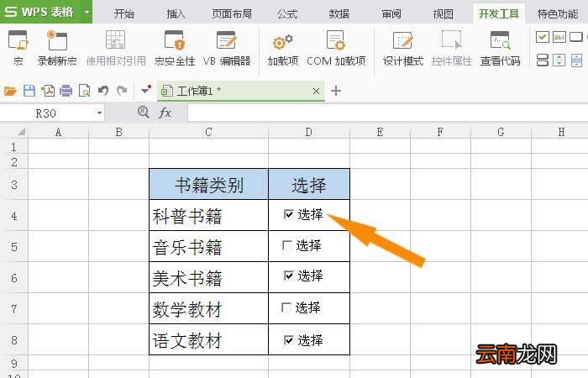Check the 数学教材 row checkbox
This screenshot has width=588, height=378.
[286, 307]
